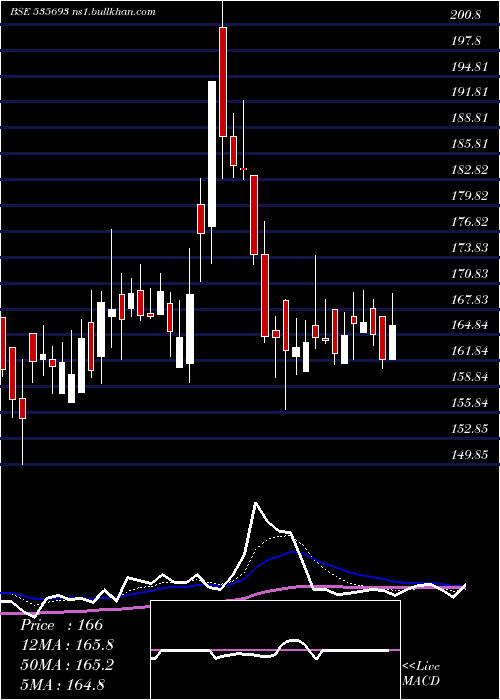The height and width of the screenshot is (700, 500).
Task: Click the BSE 535693 ns1.bullkhan.com header text
Action: tap(83, 12)
